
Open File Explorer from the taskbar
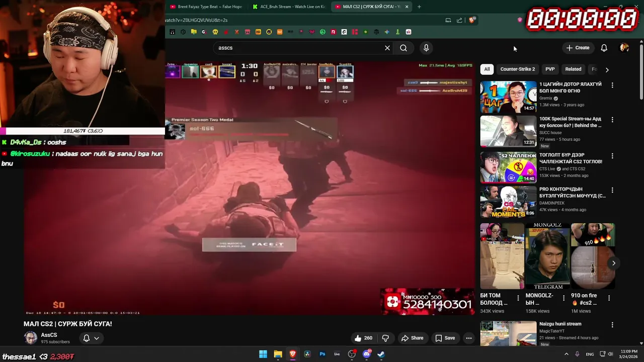click(x=278, y=354)
